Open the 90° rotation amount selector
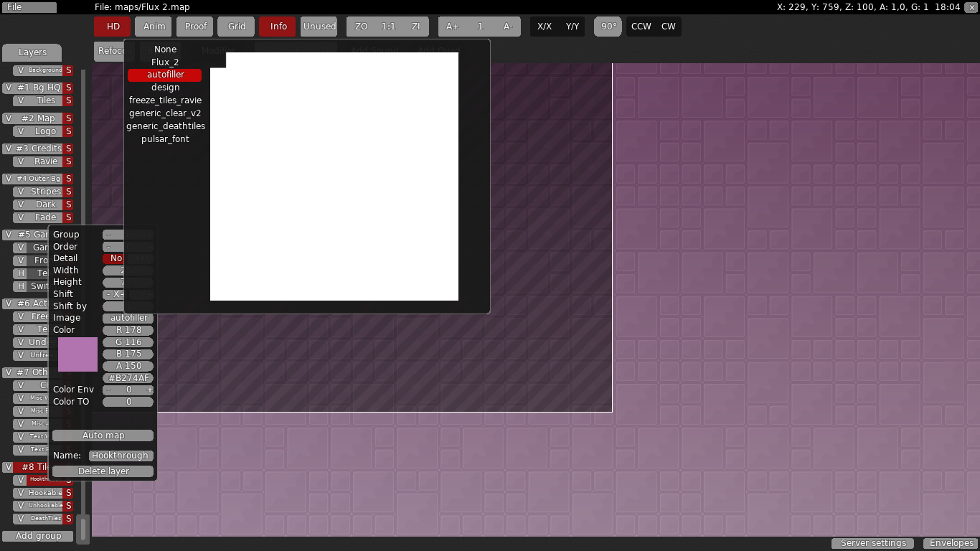This screenshot has height=551, width=980. (x=608, y=27)
